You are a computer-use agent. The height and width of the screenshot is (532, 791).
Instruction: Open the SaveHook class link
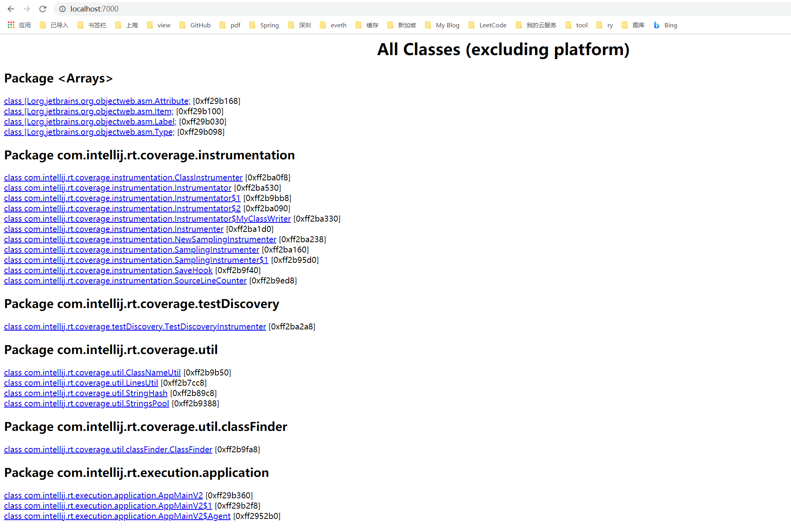[108, 270]
